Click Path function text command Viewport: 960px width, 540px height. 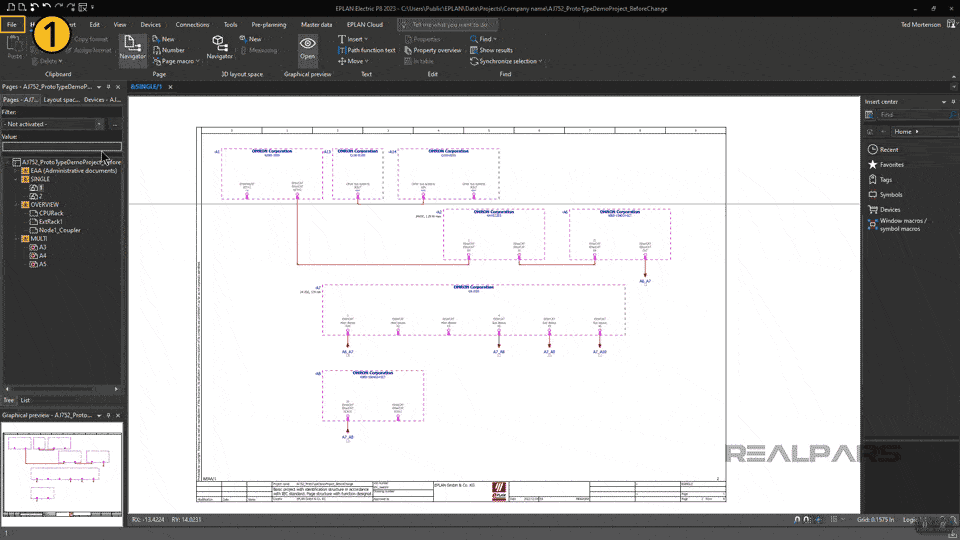(x=366, y=50)
